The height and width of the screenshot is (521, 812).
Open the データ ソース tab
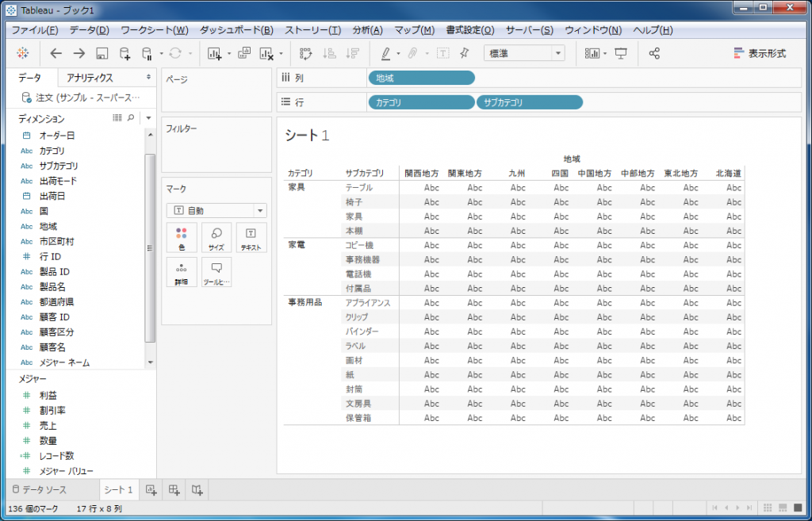(40, 490)
